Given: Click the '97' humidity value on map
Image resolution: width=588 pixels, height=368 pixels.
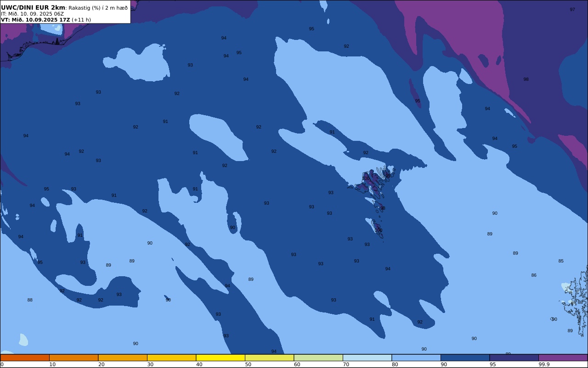Looking at the screenshot, I should [572, 10].
